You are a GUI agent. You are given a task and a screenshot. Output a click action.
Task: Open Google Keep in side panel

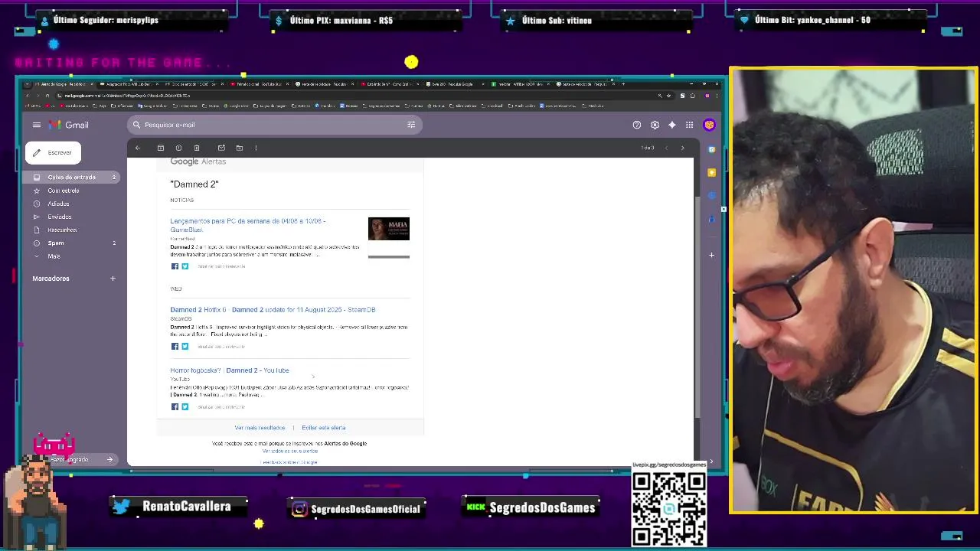[711, 172]
